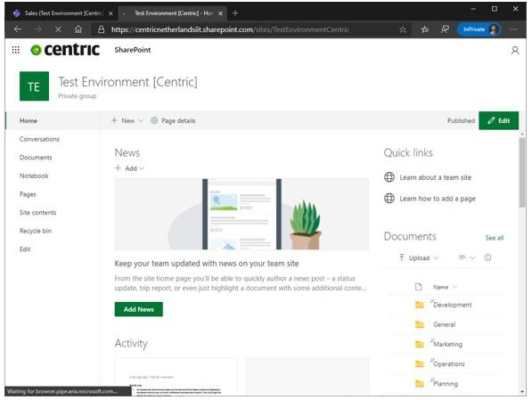
Task: Click the Page details gear icon
Action: (154, 120)
